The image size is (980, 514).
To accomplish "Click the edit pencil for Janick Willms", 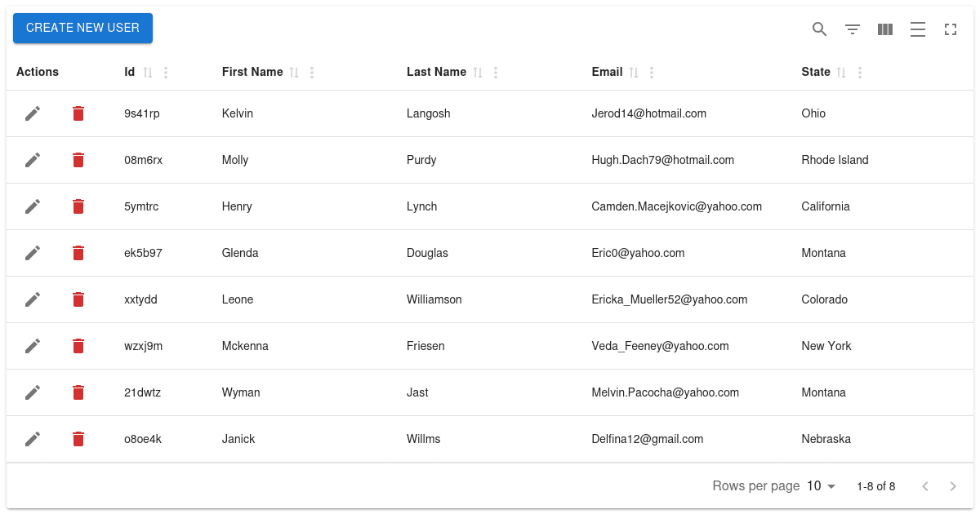I will (33, 439).
